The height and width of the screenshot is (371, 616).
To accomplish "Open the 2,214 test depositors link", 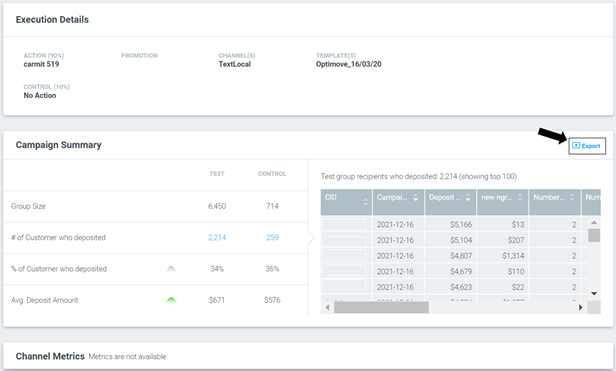I will (x=217, y=237).
